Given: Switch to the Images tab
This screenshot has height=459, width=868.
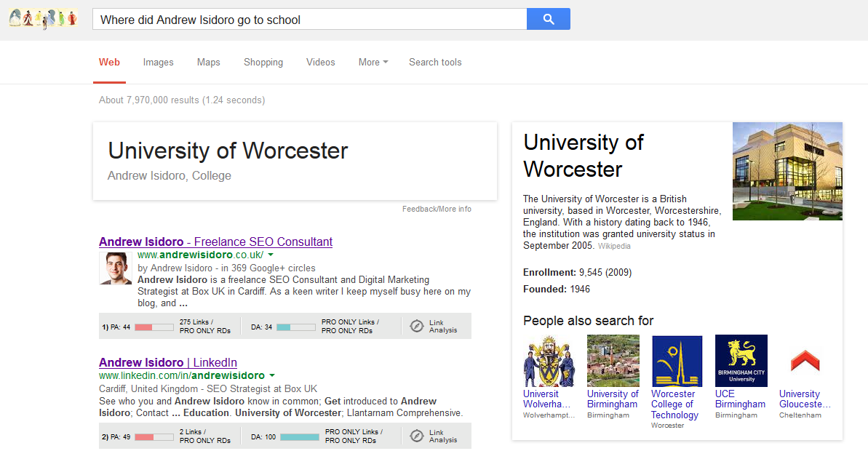Looking at the screenshot, I should tap(158, 63).
